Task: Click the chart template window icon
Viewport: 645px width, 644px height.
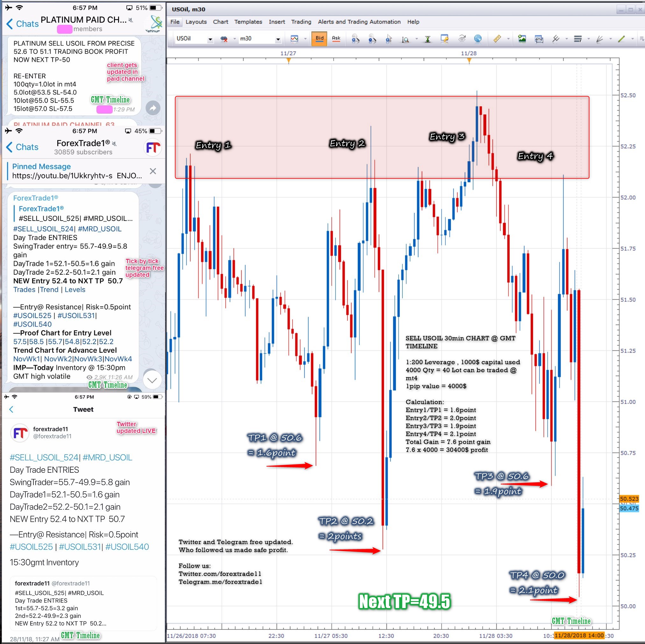Action: tap(539, 39)
